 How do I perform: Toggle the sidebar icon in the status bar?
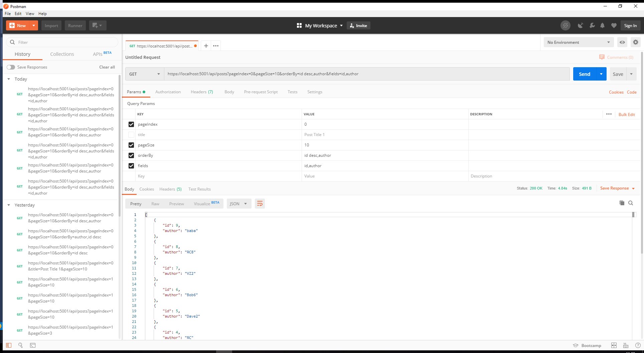(x=9, y=345)
